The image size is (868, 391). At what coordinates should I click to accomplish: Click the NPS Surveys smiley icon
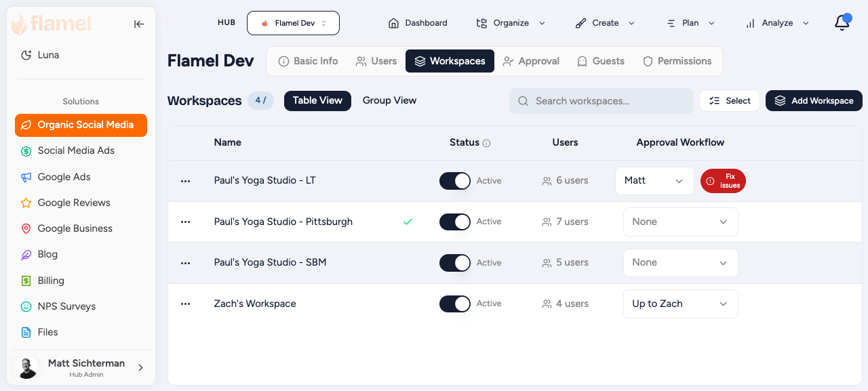[x=26, y=306]
